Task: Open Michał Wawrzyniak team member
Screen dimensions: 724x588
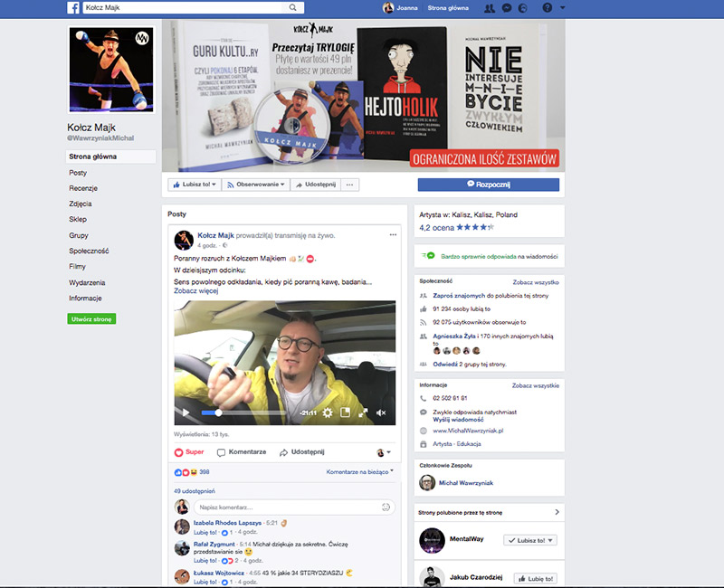Action: 466,483
